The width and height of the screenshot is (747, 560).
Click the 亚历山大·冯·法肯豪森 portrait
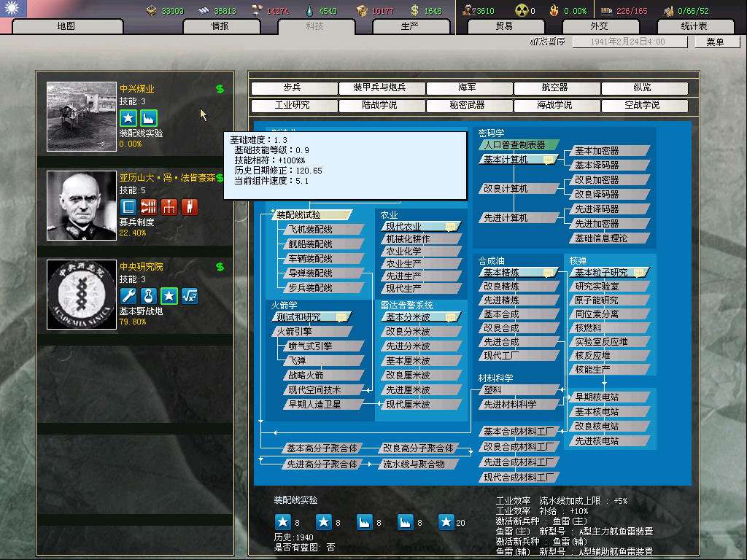[x=81, y=206]
